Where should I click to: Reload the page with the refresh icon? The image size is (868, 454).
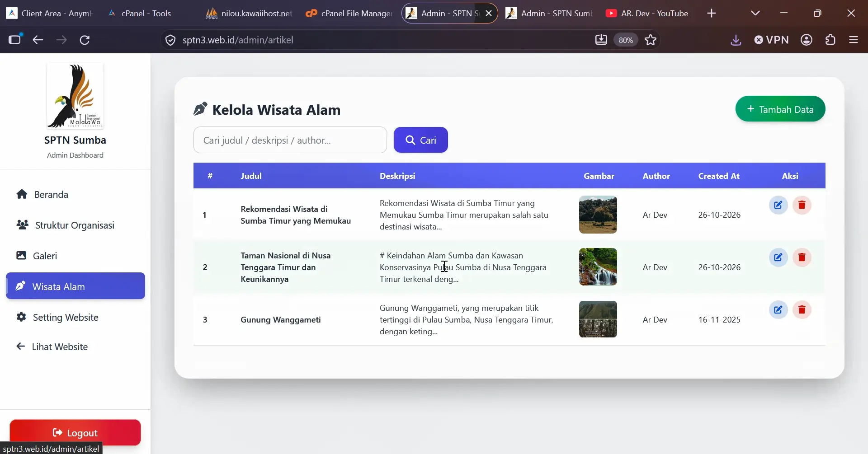(x=85, y=40)
